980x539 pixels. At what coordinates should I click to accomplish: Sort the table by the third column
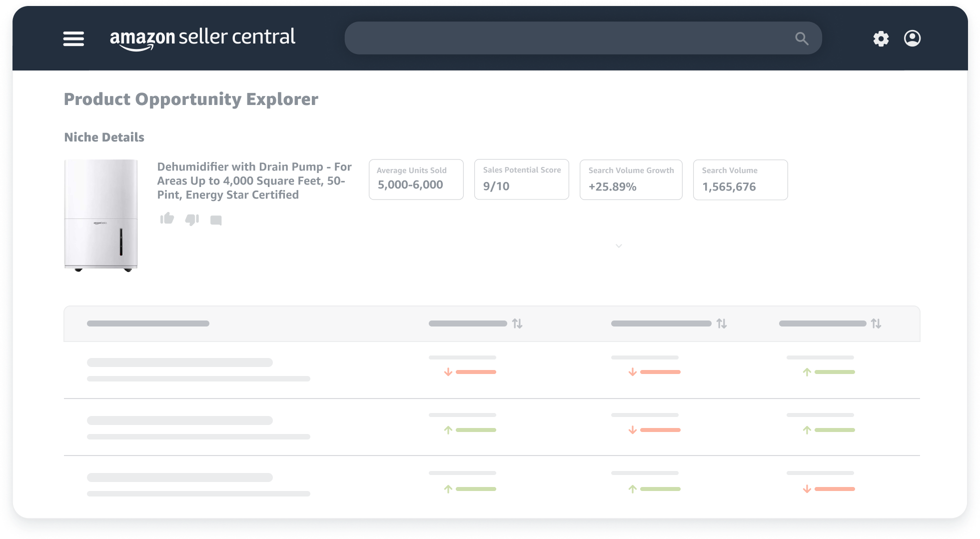(722, 323)
